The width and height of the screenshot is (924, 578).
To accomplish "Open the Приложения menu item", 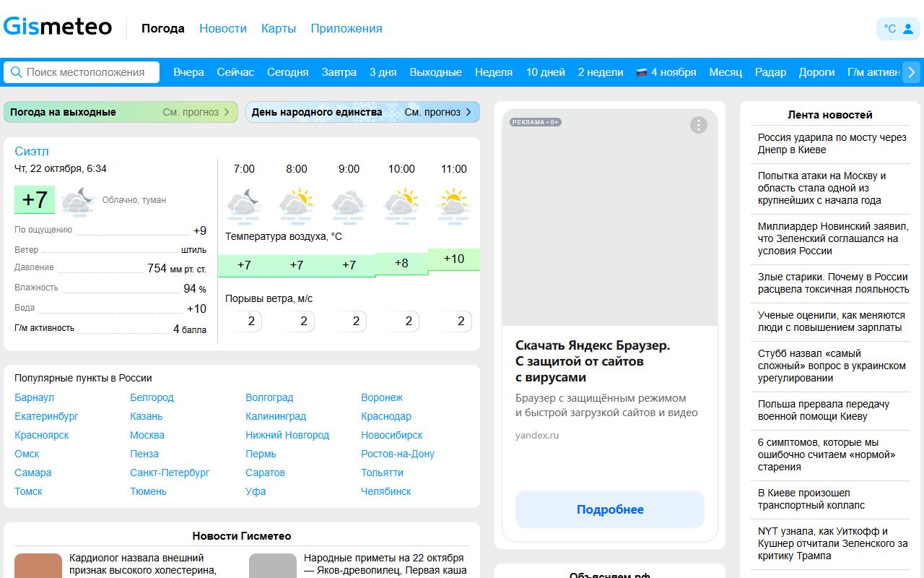I will (x=346, y=28).
